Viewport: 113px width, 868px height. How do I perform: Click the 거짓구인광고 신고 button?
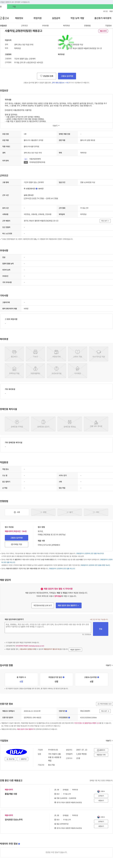click(104, 704)
